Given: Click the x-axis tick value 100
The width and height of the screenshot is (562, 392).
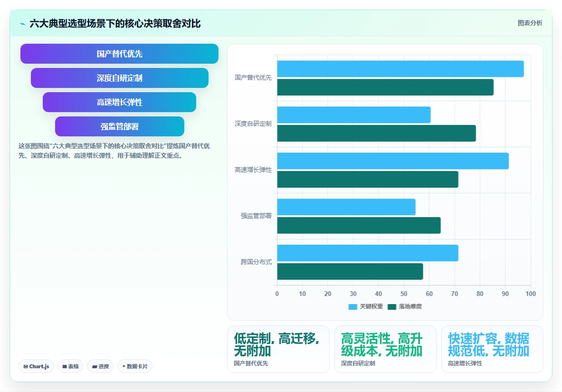Looking at the screenshot, I should [531, 294].
